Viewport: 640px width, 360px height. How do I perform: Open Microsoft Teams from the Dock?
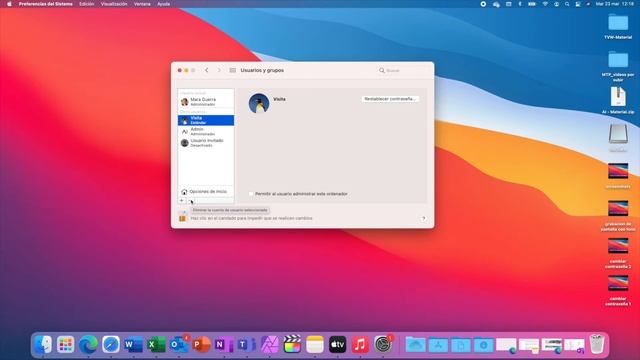[247, 345]
